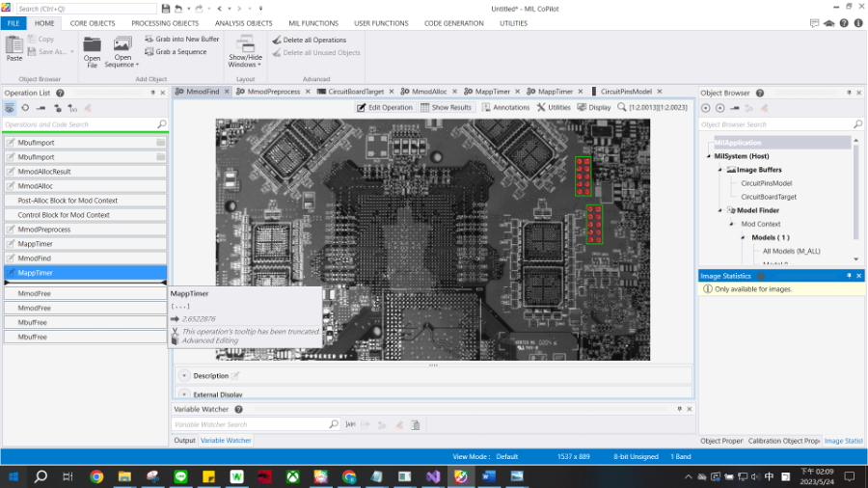Image resolution: width=868 pixels, height=488 pixels.
Task: Click Delete all Operations
Action: point(309,40)
